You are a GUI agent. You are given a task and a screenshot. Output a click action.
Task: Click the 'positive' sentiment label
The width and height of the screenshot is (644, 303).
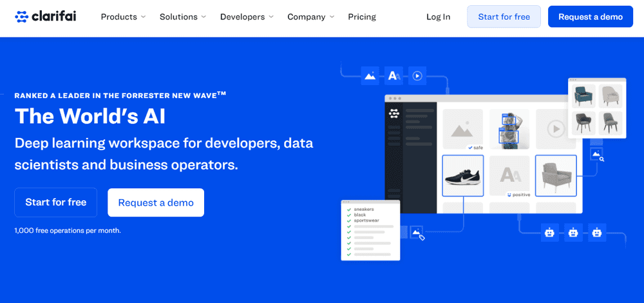518,195
